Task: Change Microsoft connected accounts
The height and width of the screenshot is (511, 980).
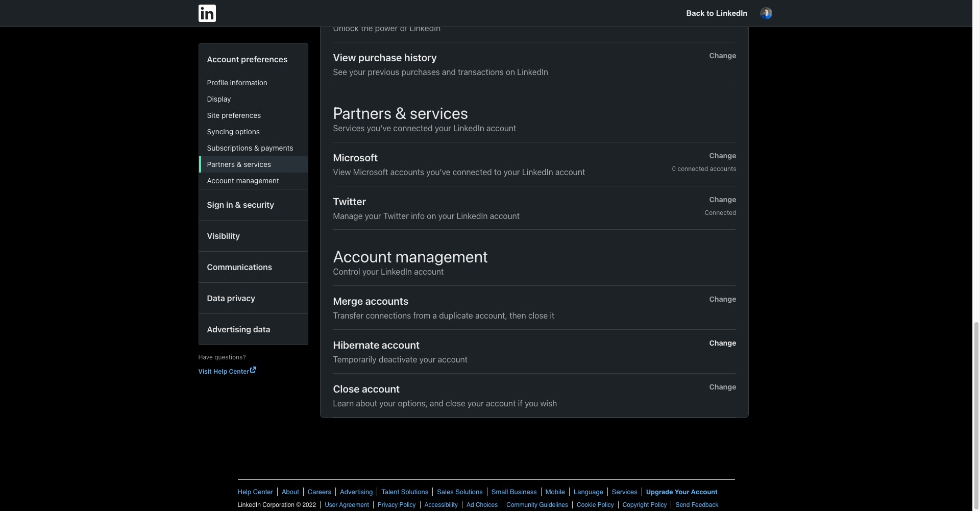Action: coord(722,156)
